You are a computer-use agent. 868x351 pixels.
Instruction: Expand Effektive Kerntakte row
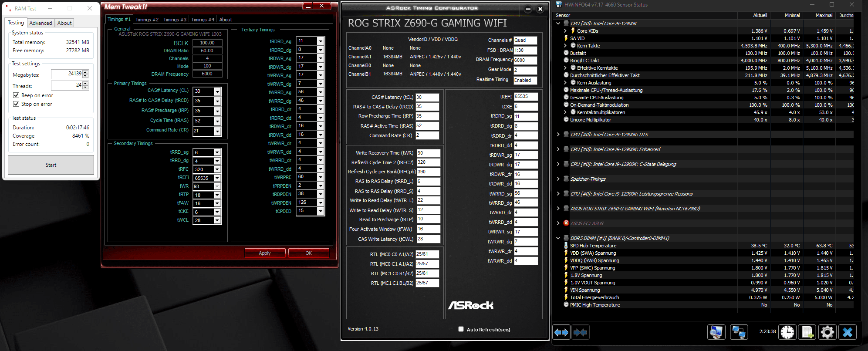(x=565, y=68)
